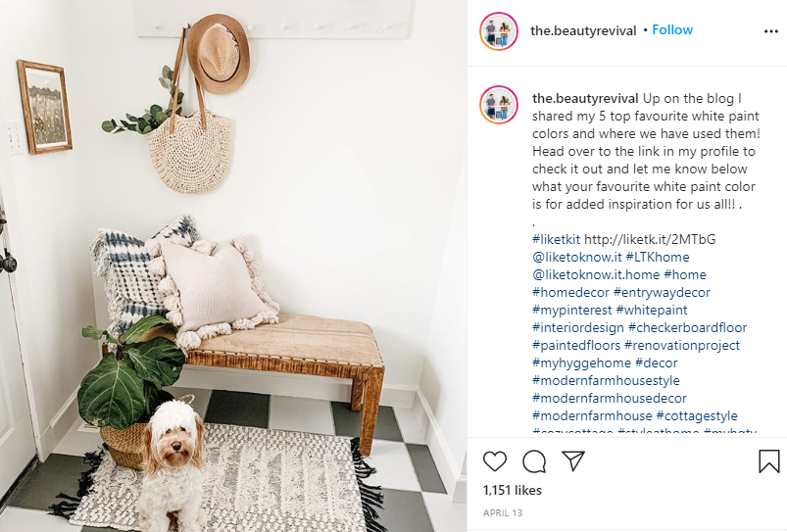The image size is (787, 532).
Task: Open the #LTKhome hashtag
Action: point(658,257)
